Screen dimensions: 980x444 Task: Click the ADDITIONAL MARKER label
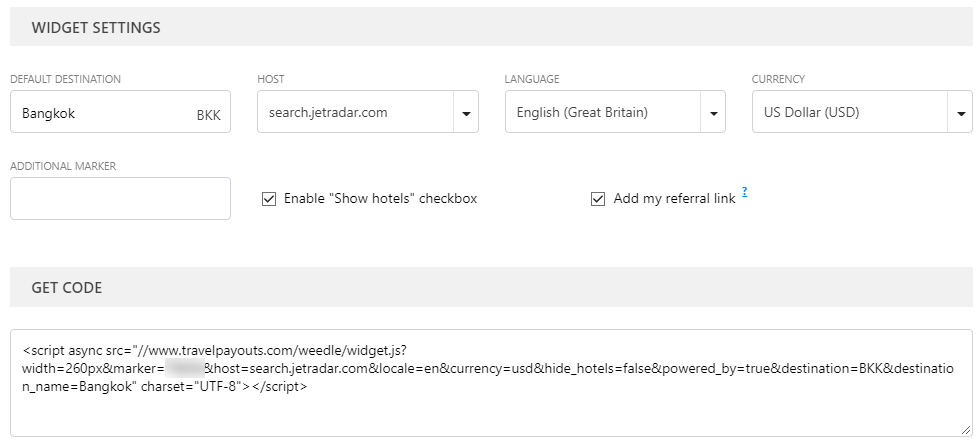pyautogui.click(x=63, y=166)
